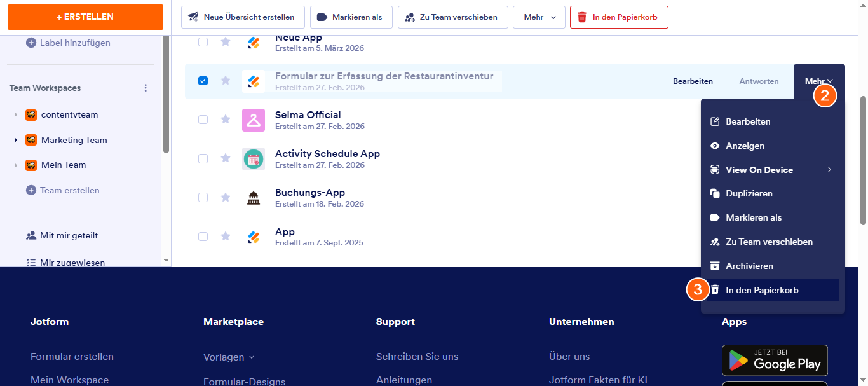Click the orange + ERSTELLEN button
Viewport: 868px width, 386px height.
click(85, 17)
